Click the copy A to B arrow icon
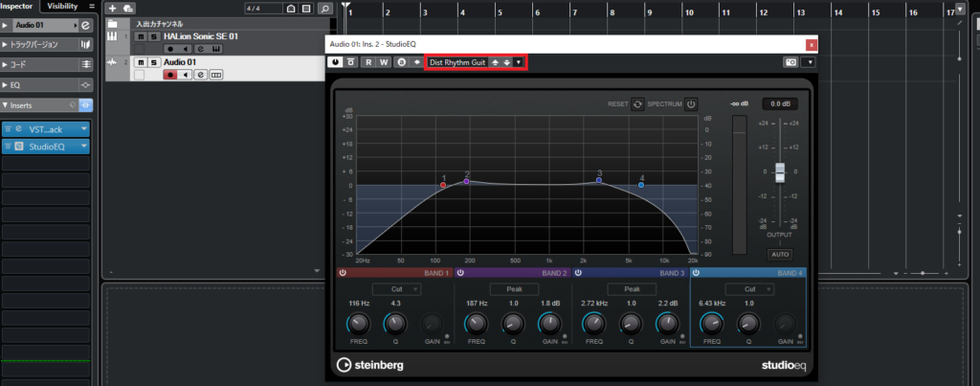The width and height of the screenshot is (980, 386). click(x=415, y=62)
